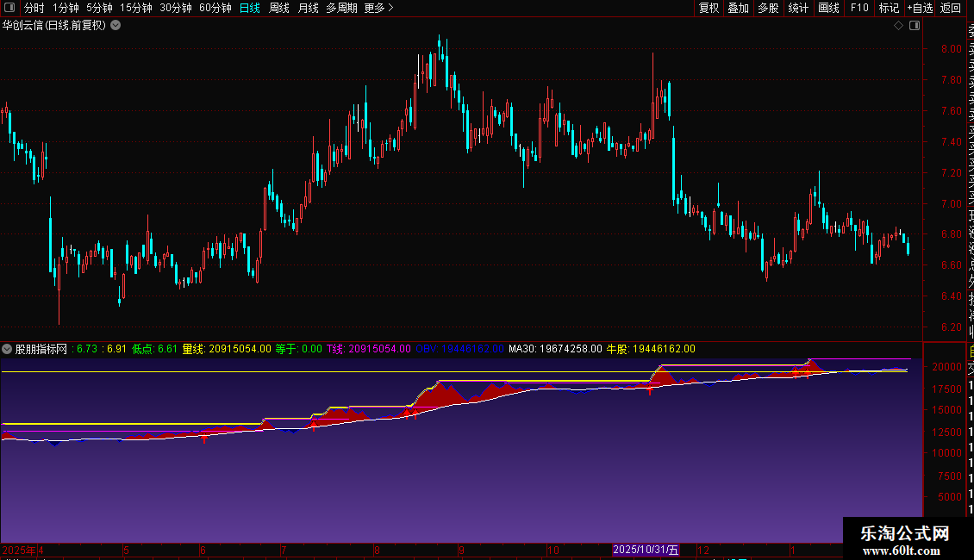Viewport: 974px width, 560px height.
Task: Open the 统计 statistics tool
Action: pyautogui.click(x=798, y=8)
